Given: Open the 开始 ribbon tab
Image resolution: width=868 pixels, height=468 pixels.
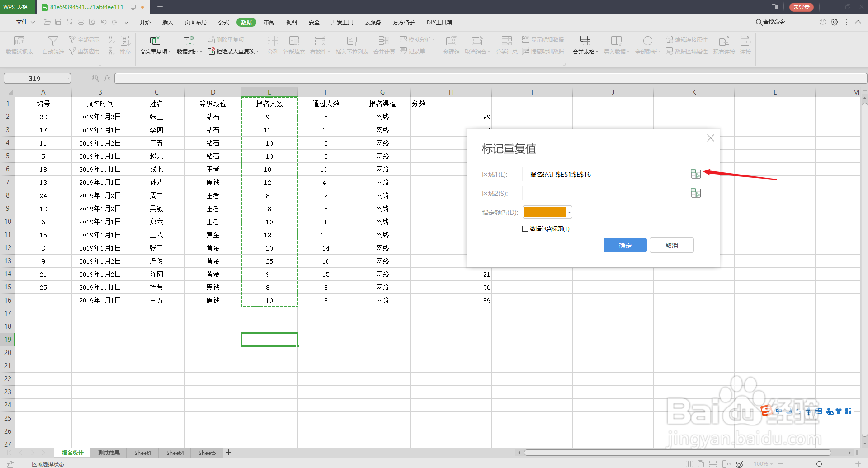Looking at the screenshot, I should pyautogui.click(x=145, y=22).
